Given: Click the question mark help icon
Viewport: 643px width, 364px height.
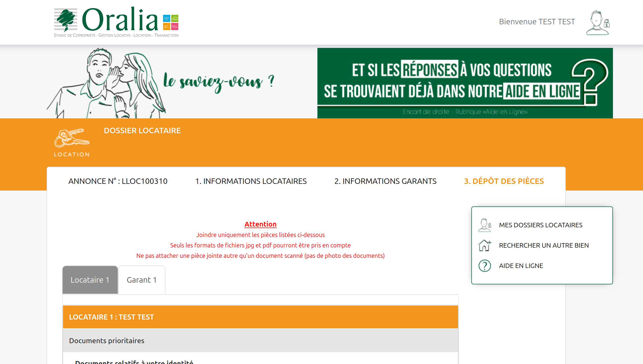Looking at the screenshot, I should (485, 266).
